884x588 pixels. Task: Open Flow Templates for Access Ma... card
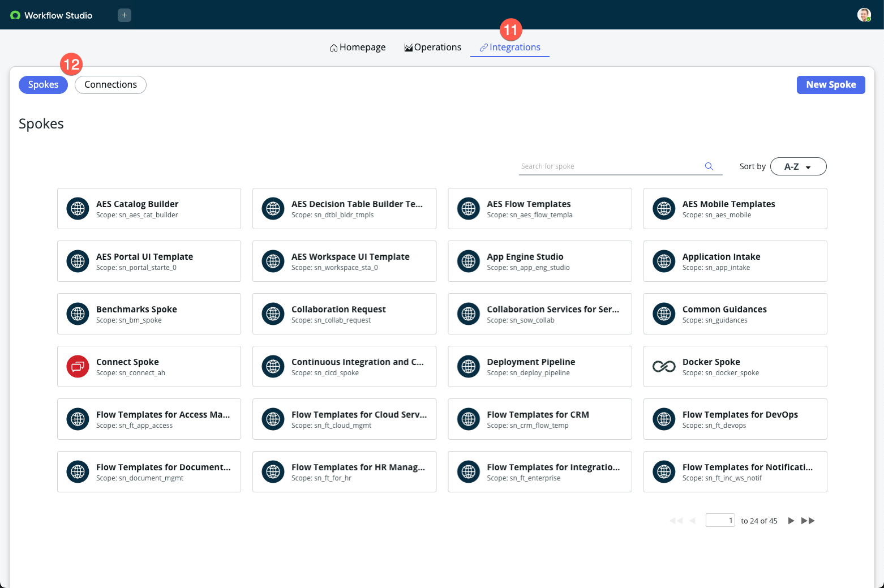(149, 419)
